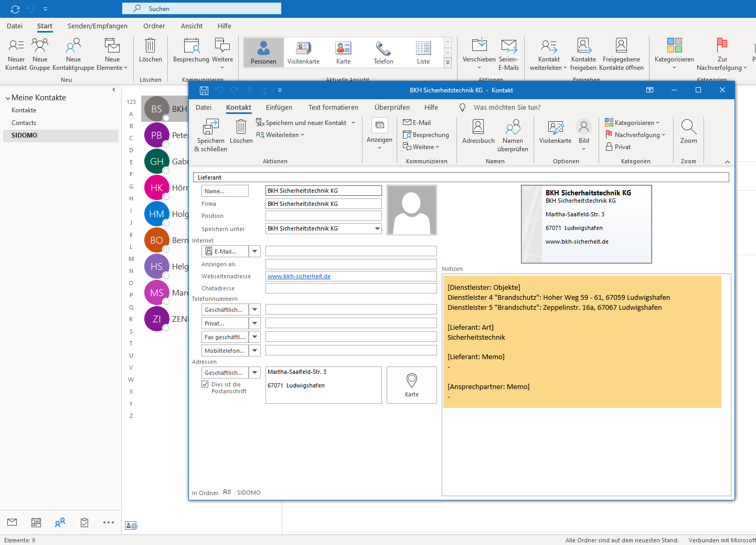Click the Was möchten Sie tun? box
The image size is (756, 545).
tap(507, 107)
